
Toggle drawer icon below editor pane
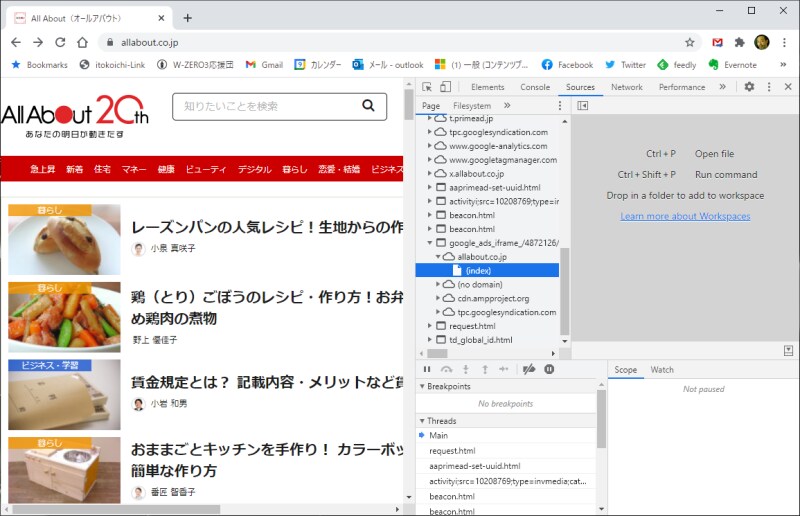(788, 350)
